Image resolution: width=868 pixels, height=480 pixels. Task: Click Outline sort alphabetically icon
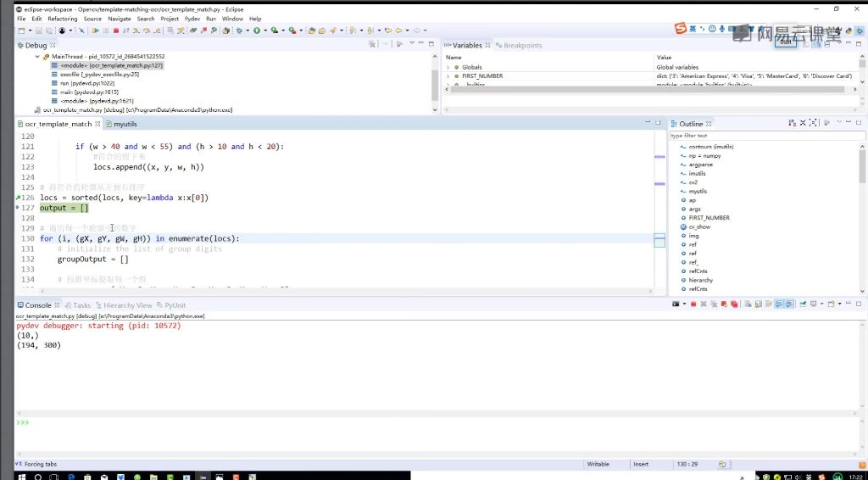click(793, 123)
